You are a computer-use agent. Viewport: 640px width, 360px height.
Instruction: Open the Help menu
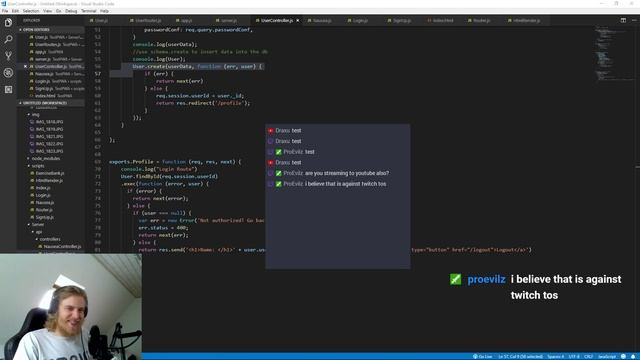(104, 11)
